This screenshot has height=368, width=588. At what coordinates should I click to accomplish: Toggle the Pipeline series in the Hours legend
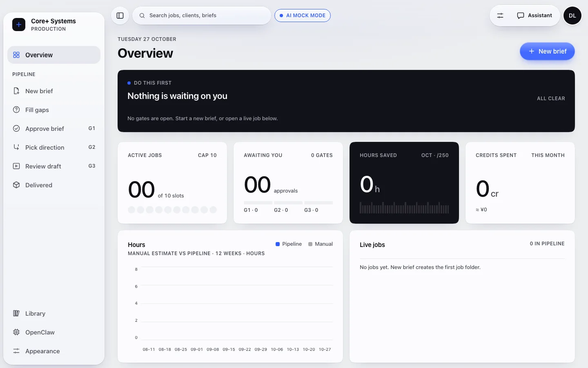coord(289,244)
